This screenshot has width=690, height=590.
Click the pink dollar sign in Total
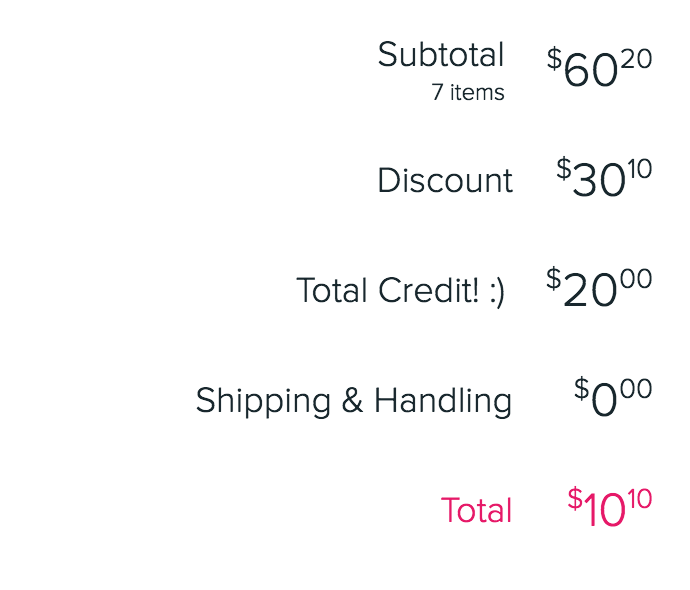pos(575,498)
